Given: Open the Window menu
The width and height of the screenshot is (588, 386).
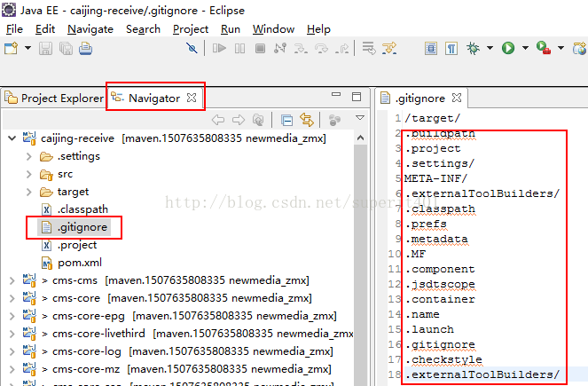Looking at the screenshot, I should [x=273, y=29].
